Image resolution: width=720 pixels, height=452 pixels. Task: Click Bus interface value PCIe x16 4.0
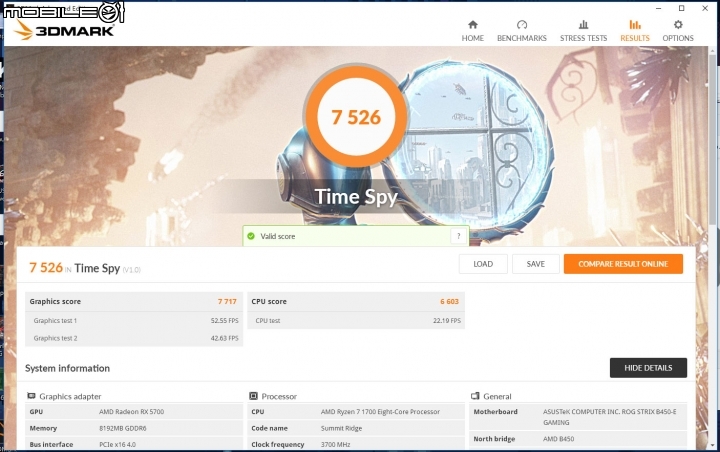point(118,445)
